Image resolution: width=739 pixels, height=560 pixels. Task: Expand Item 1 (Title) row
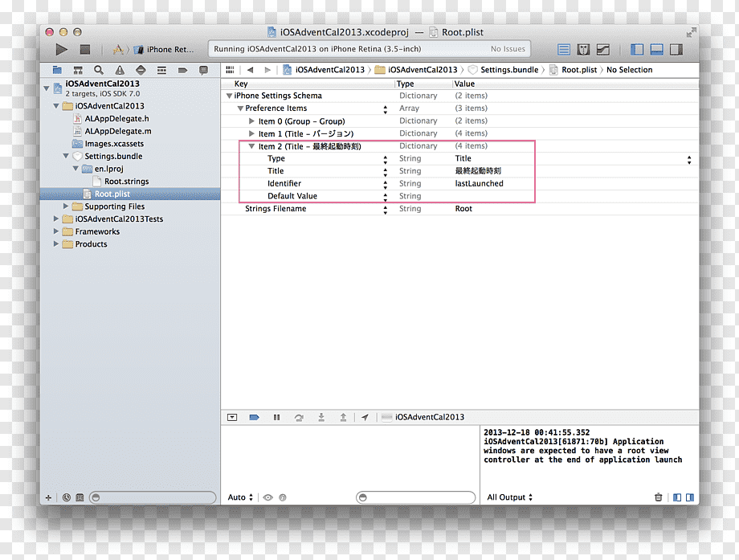251,134
